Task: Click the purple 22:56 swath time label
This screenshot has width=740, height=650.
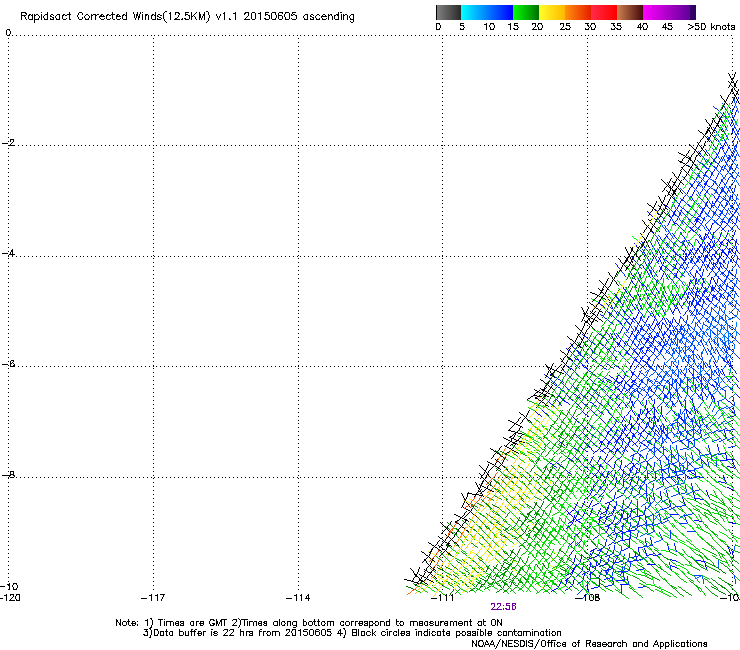Action: point(503,607)
